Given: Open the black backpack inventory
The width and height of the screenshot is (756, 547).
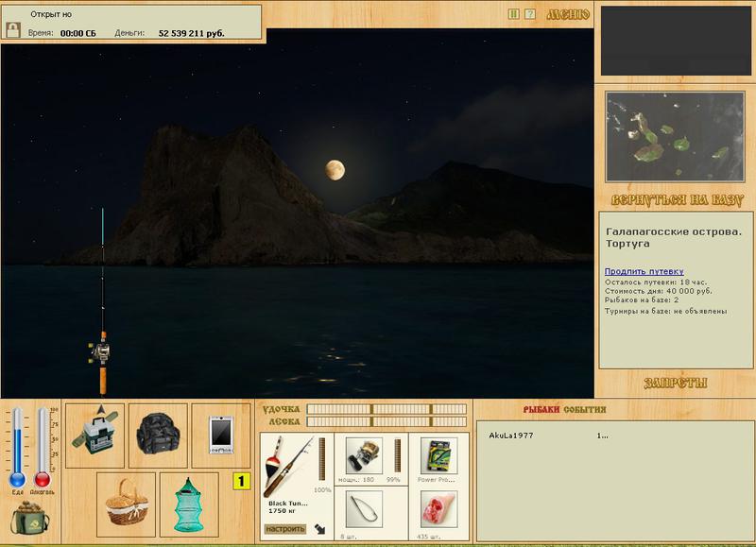Looking at the screenshot, I should coord(158,435).
